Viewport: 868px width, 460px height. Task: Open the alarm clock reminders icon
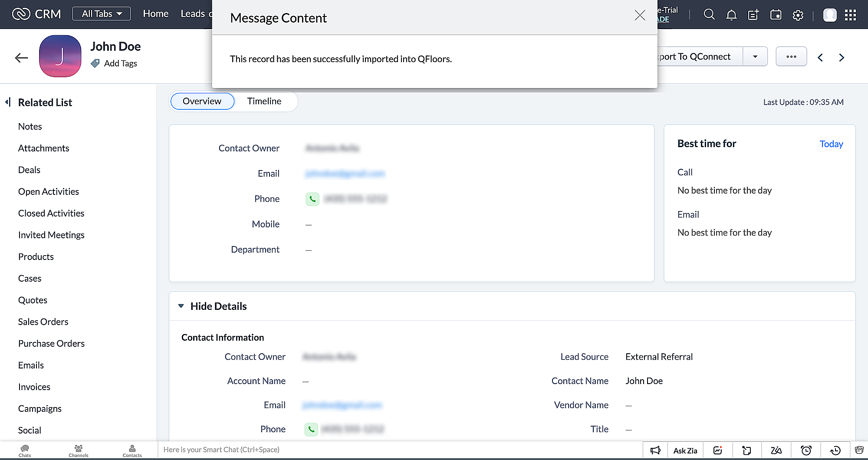pyautogui.click(x=806, y=450)
